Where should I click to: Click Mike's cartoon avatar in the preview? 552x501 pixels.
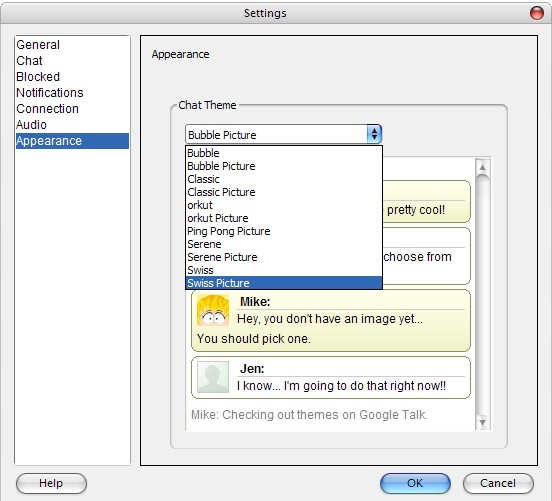point(213,310)
